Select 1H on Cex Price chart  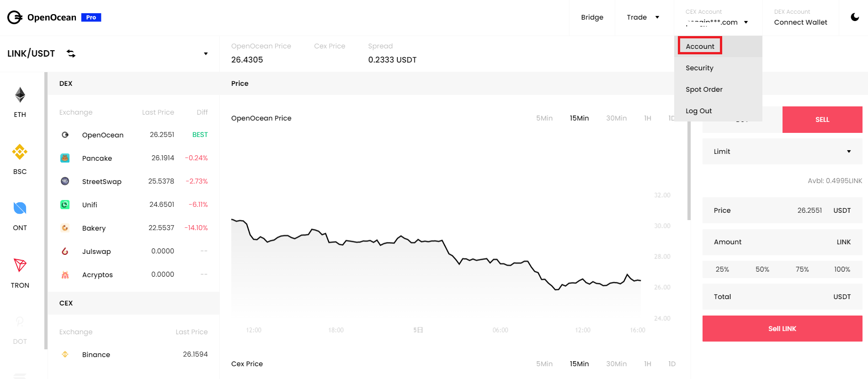pos(648,364)
